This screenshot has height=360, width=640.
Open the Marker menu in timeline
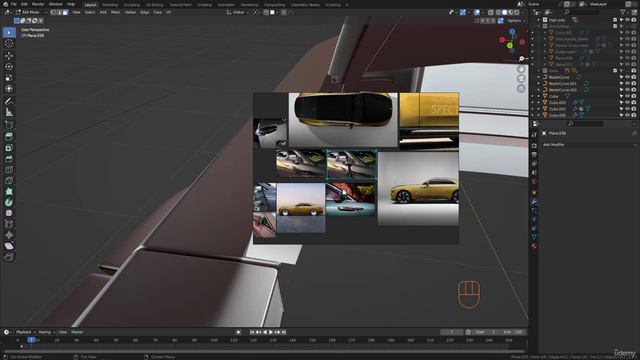point(77,332)
